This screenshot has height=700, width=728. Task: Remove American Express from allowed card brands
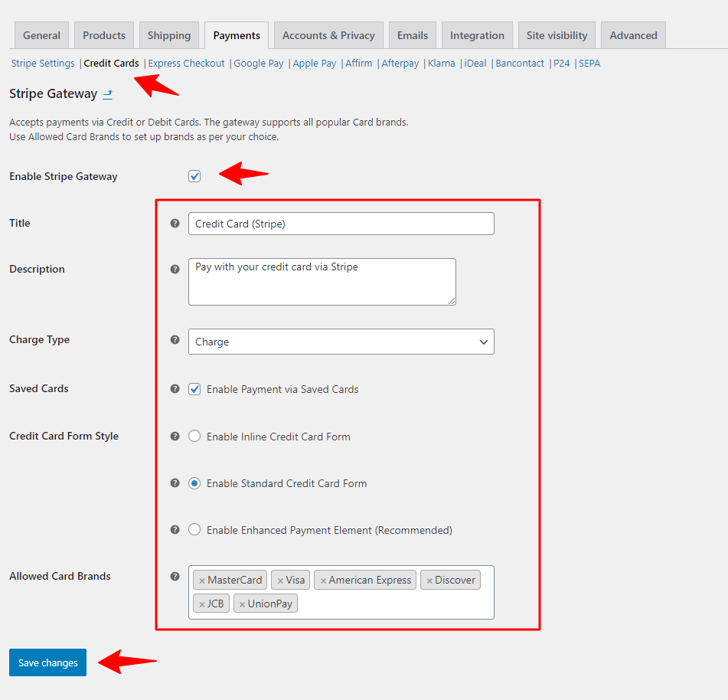coord(322,581)
